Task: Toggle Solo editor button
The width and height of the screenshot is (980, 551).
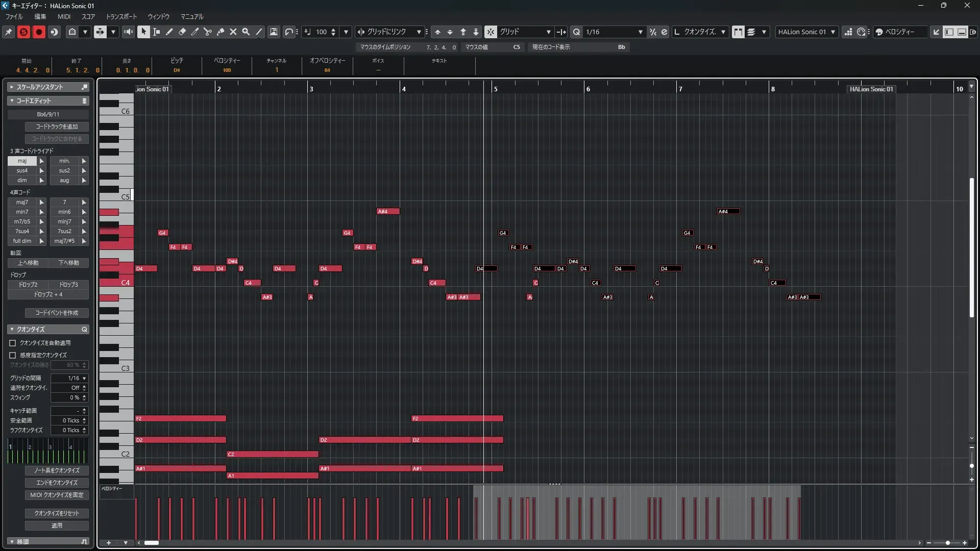Action: click(x=23, y=32)
